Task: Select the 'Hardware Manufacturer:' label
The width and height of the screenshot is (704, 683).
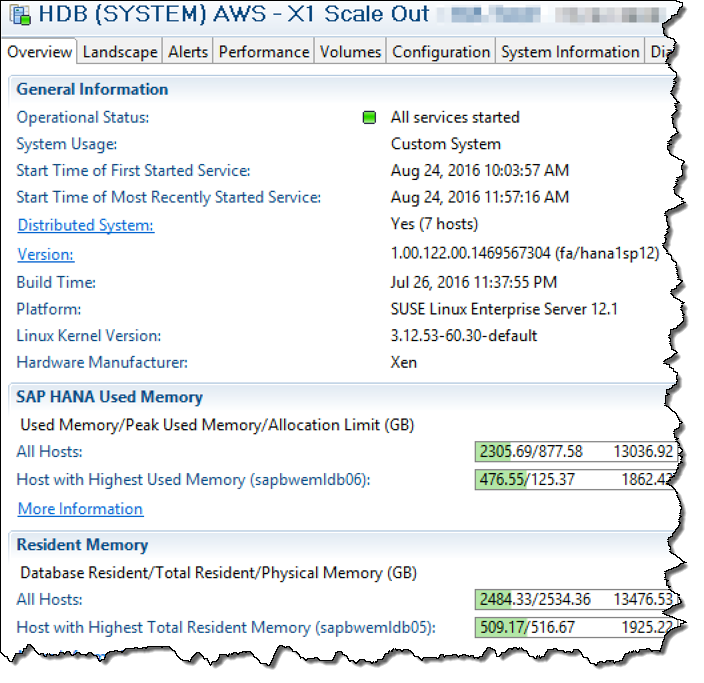Action: (x=102, y=362)
